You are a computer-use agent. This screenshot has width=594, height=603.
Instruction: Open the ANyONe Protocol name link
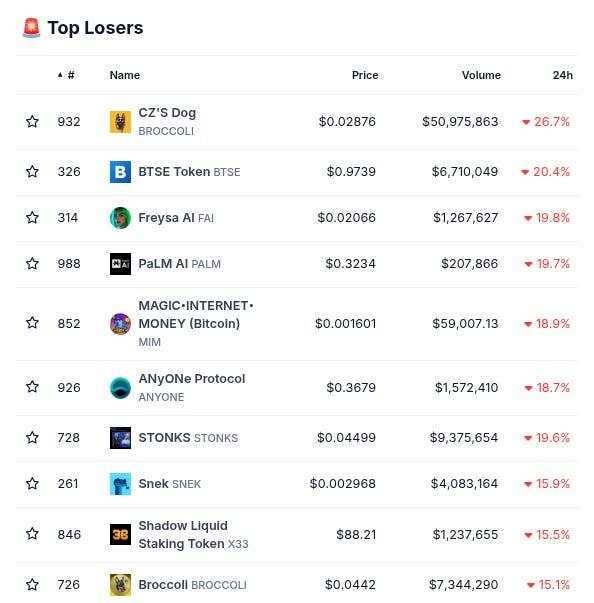pos(191,379)
